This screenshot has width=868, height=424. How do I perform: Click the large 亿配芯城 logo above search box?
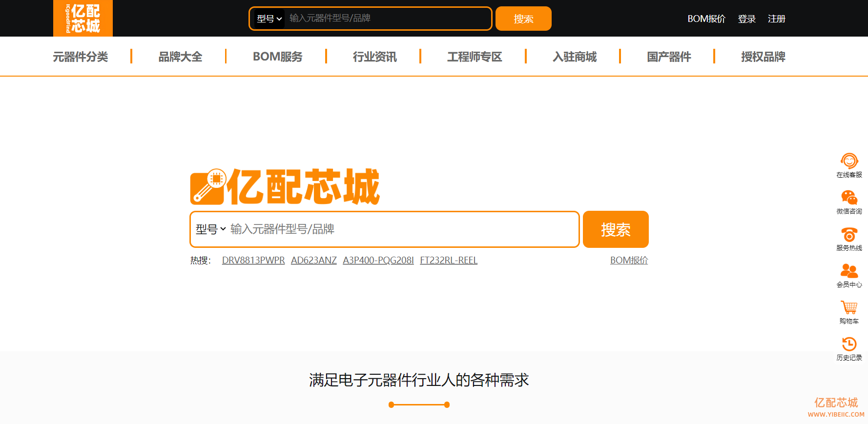click(285, 187)
